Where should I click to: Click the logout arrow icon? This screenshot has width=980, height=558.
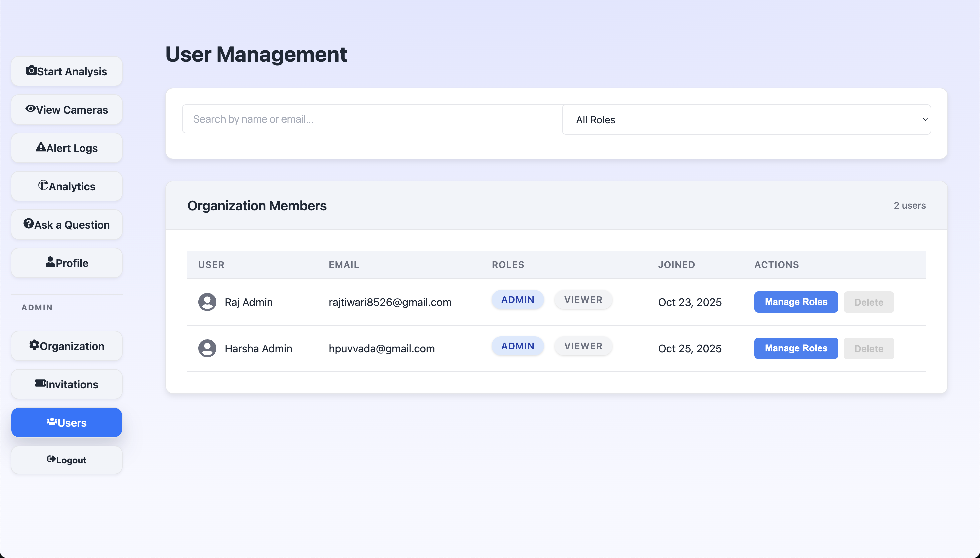coord(51,459)
